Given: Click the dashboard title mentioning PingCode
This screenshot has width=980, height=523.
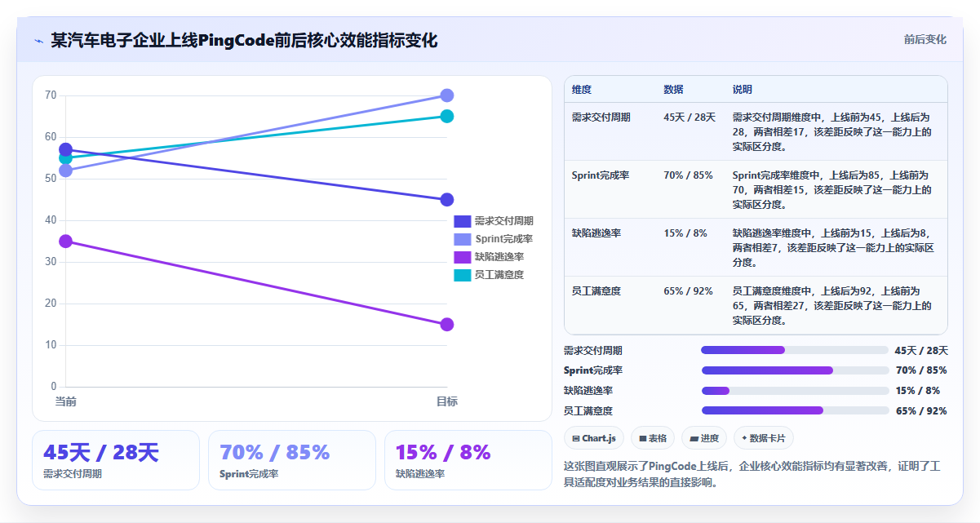Looking at the screenshot, I should [245, 41].
